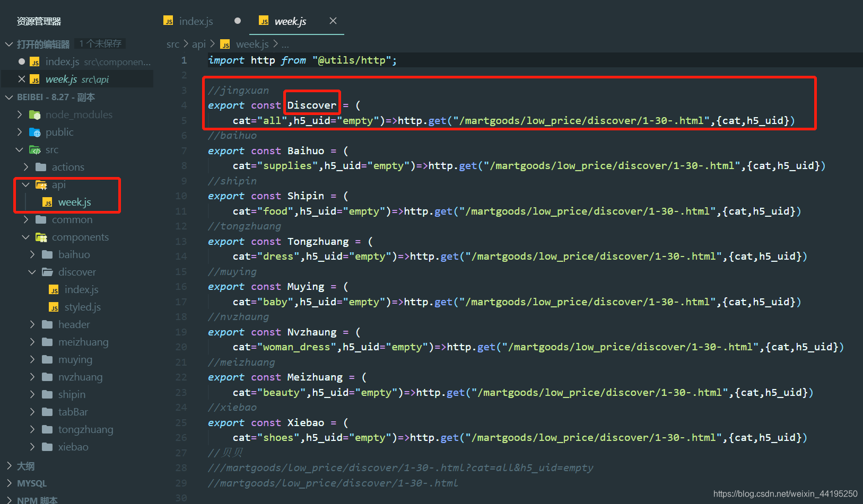Viewport: 863px width, 504px height.
Task: Click the open discover folder icon
Action: click(x=47, y=272)
